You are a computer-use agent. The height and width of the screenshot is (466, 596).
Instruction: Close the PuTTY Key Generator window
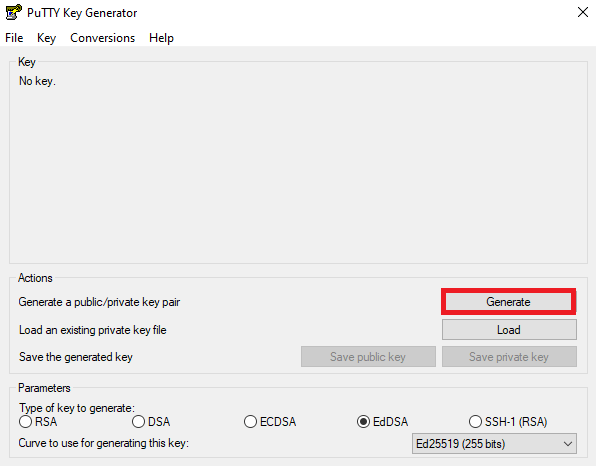[x=583, y=12]
